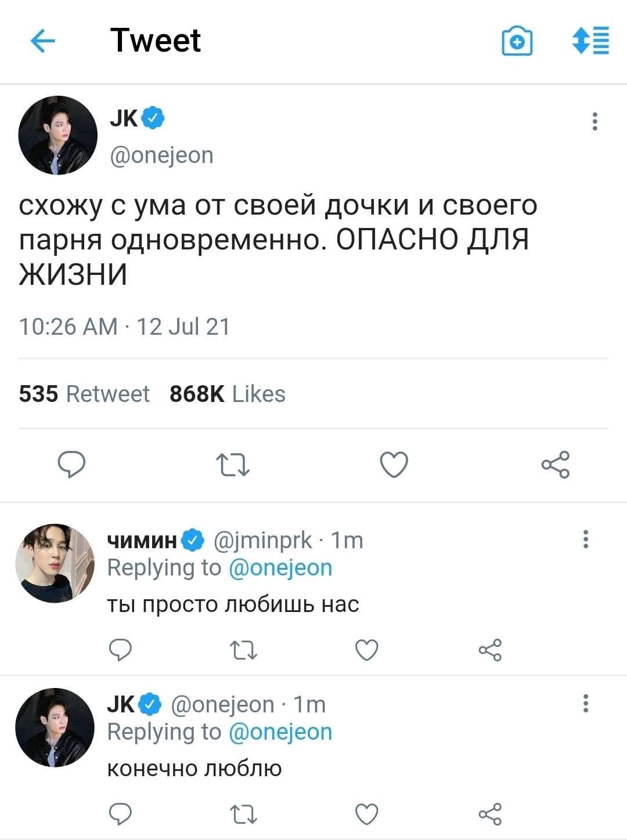View the 535 Retweet list
This screenshot has height=840, width=627.
click(84, 394)
